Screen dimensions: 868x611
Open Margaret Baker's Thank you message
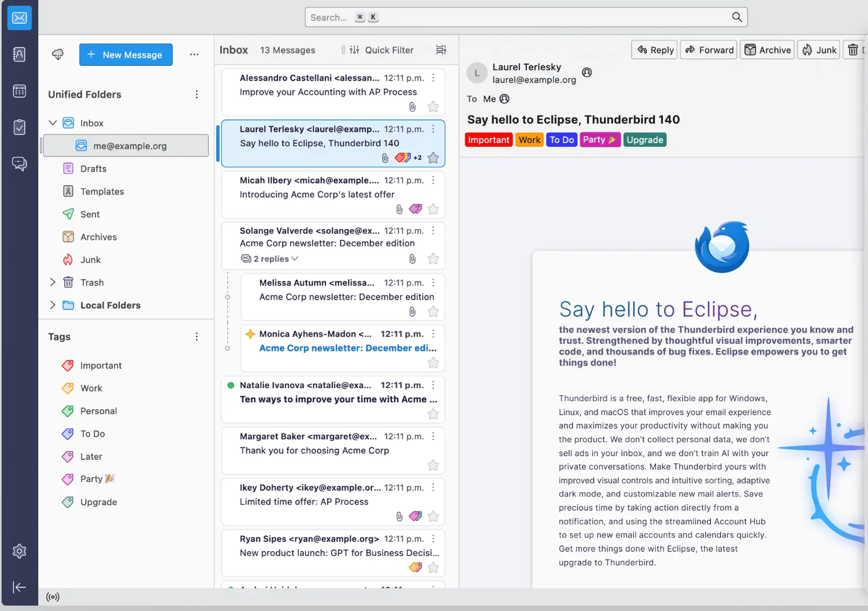333,451
